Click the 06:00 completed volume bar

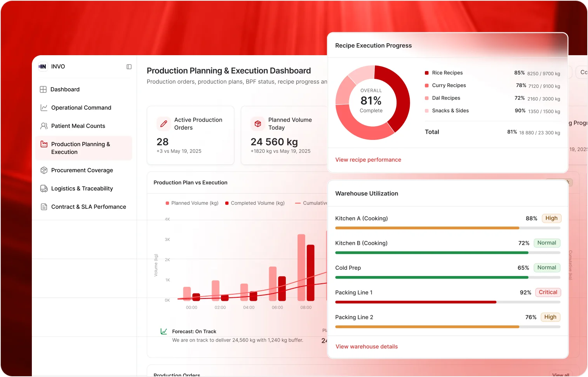(x=282, y=289)
